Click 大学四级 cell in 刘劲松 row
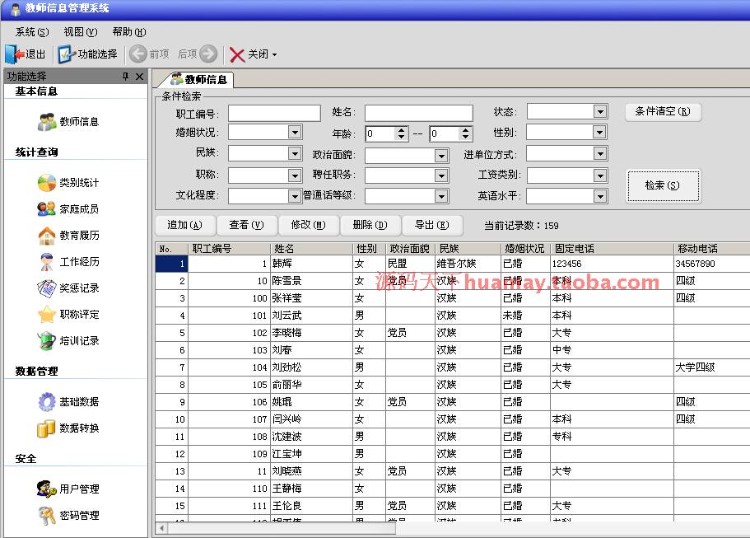 tap(711, 367)
